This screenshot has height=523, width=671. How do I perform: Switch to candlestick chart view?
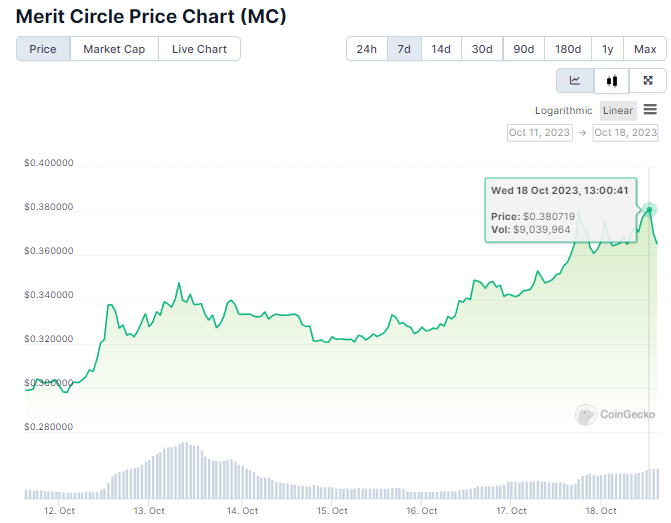coord(612,81)
